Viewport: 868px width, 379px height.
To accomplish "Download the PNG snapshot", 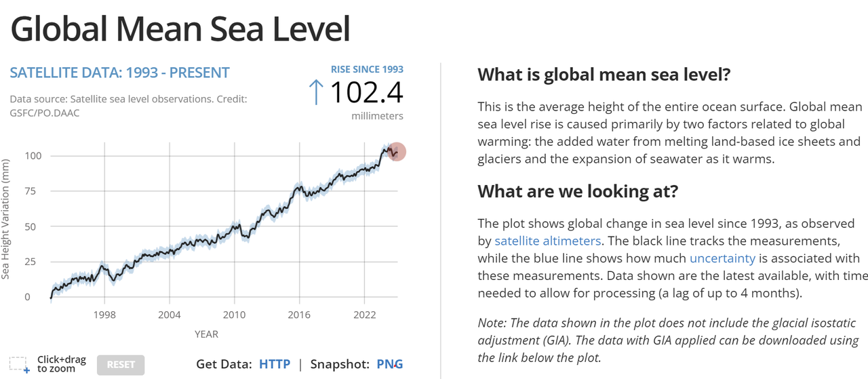I will pyautogui.click(x=389, y=364).
